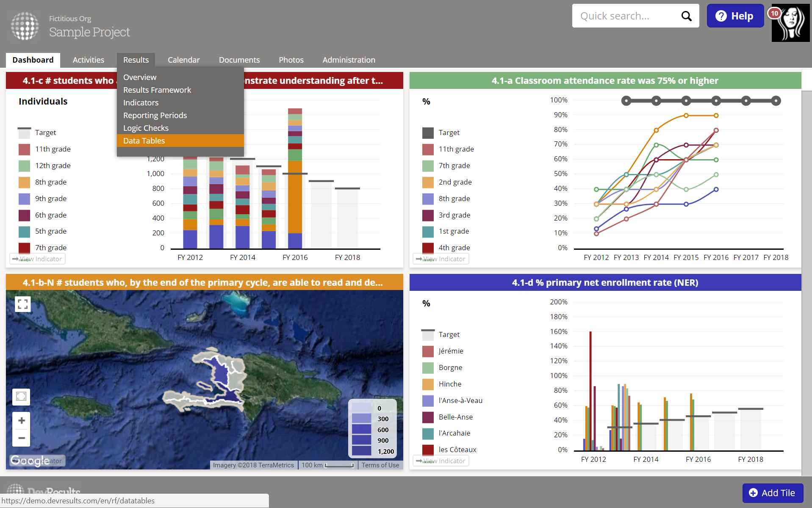Click the search magnifier icon
Image resolution: width=812 pixels, height=508 pixels.
click(x=686, y=16)
